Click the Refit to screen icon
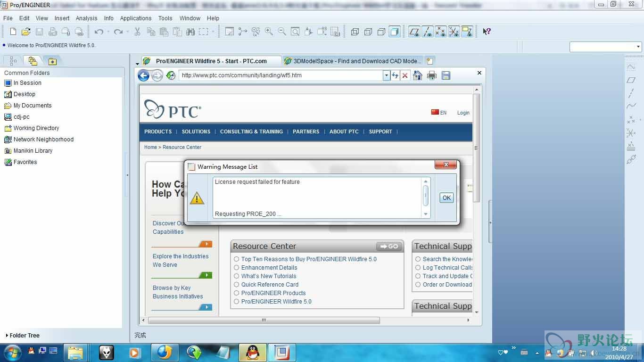 pos(295,32)
